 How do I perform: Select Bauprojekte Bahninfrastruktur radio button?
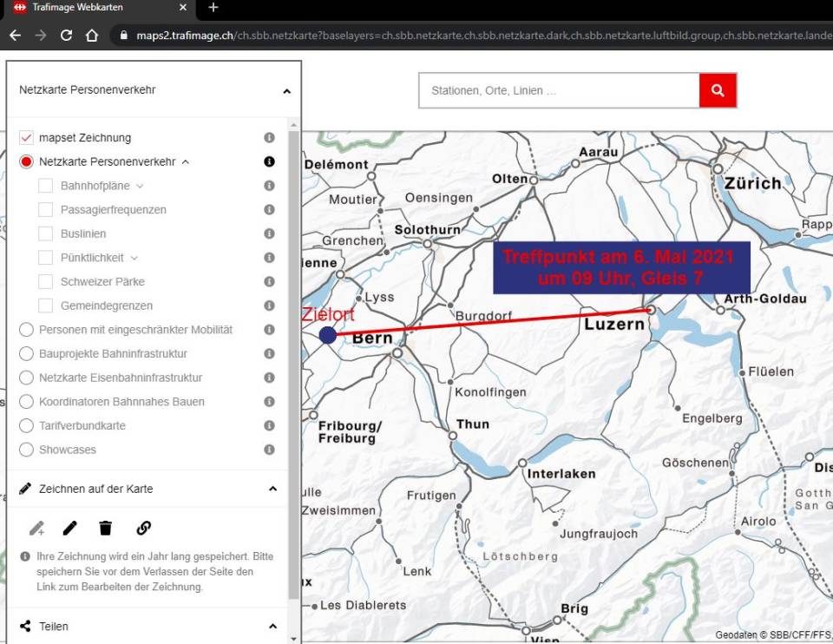pos(26,353)
